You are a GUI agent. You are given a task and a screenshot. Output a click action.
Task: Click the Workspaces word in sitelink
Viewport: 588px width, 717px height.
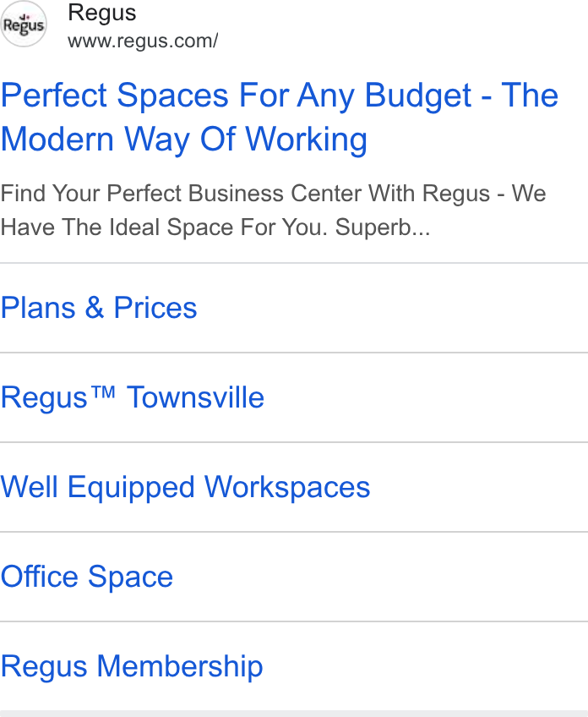click(287, 487)
